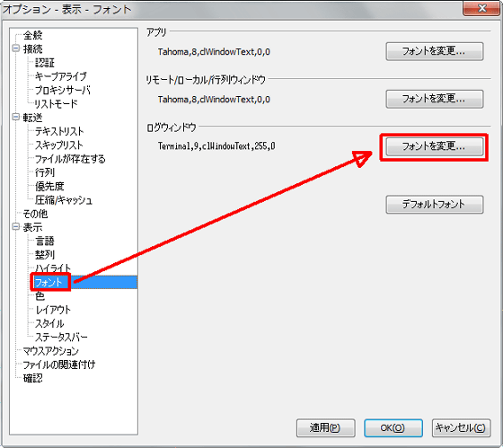This screenshot has width=503, height=448.
Task: Select the highlighted フォント item
Action: [49, 282]
